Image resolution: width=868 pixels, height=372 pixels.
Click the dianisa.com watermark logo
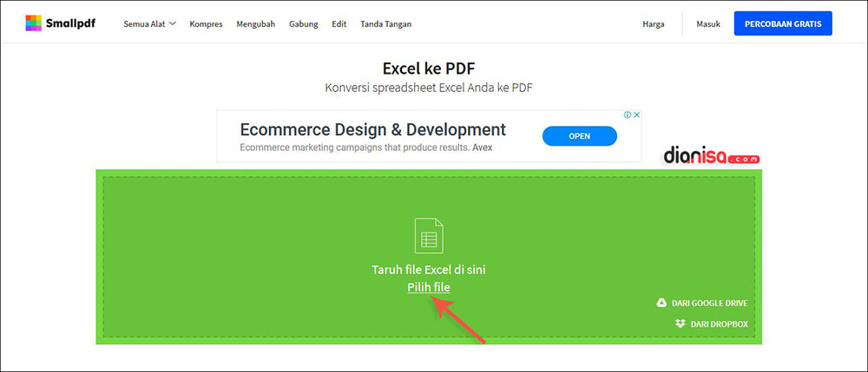coord(712,156)
